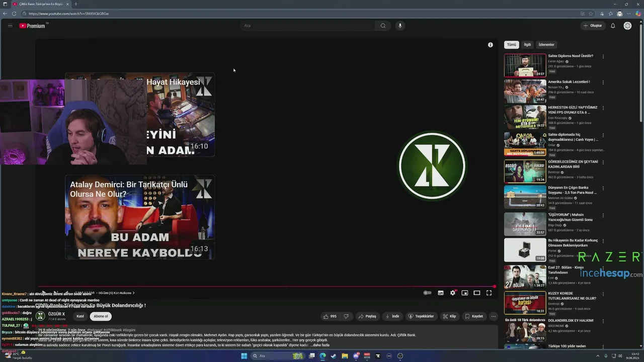Open YouTube notifications bell
The width and height of the screenshot is (644, 362).
pos(613,26)
